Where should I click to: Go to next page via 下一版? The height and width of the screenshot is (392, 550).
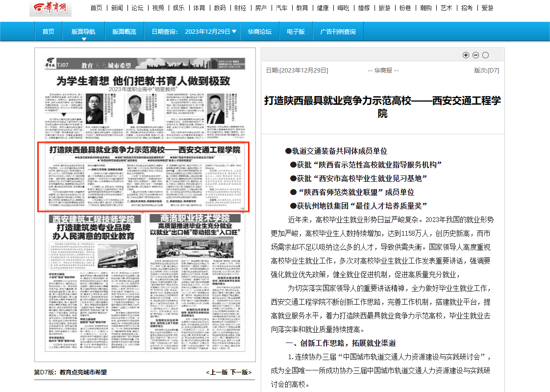click(x=241, y=372)
